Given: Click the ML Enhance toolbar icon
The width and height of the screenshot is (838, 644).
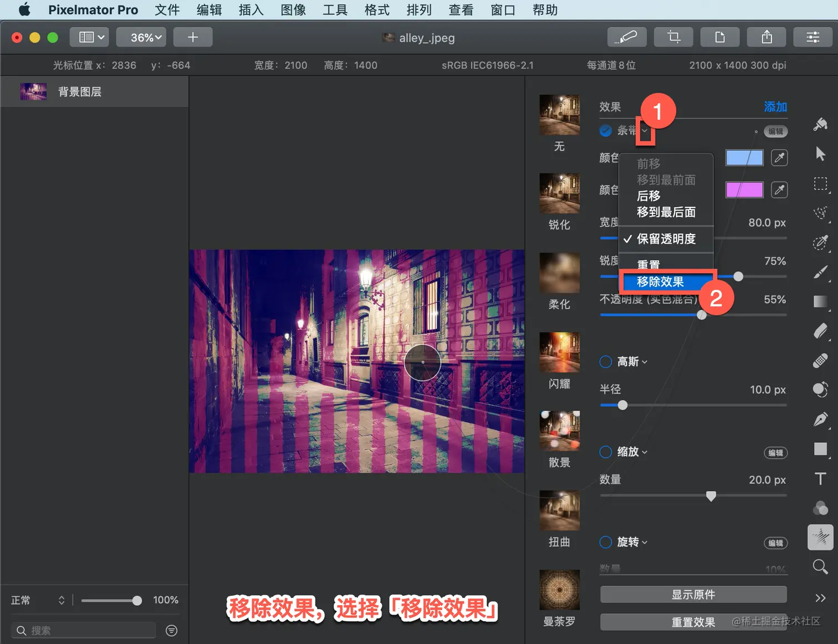Looking at the screenshot, I should tap(626, 37).
